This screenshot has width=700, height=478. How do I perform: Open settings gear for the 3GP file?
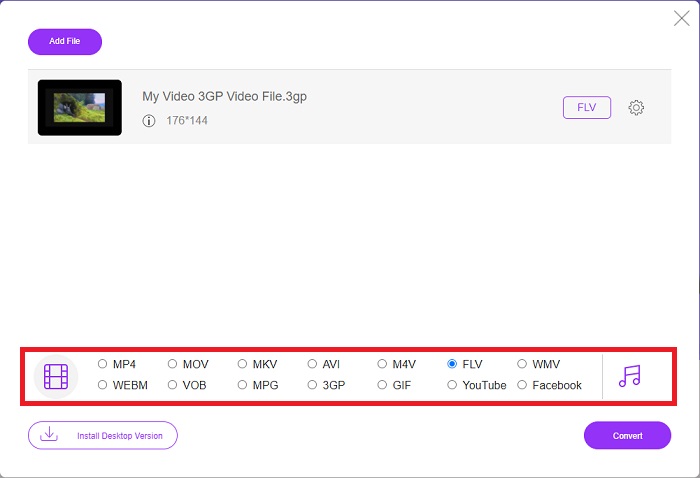(x=636, y=108)
